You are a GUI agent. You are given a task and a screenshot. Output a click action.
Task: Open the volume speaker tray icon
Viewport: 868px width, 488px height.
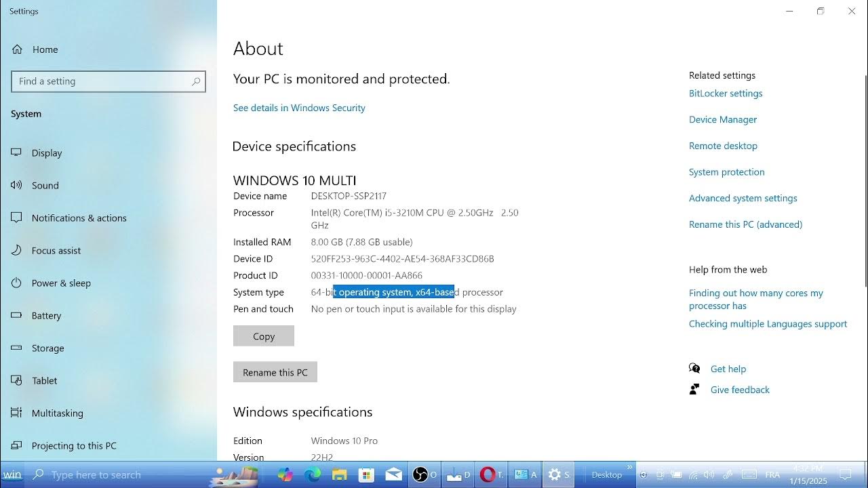pyautogui.click(x=709, y=474)
